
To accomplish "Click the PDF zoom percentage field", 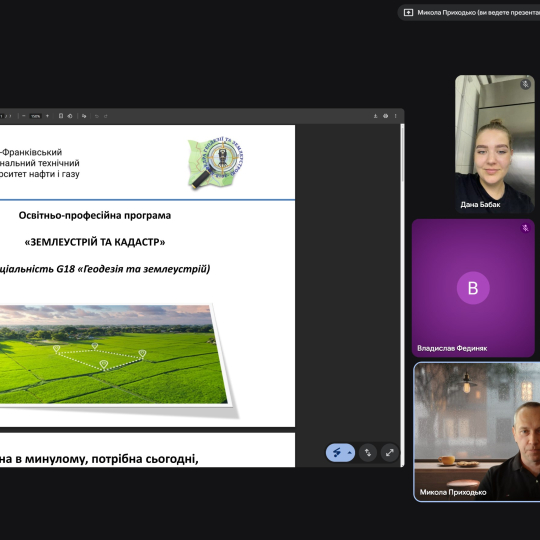I will tap(35, 116).
